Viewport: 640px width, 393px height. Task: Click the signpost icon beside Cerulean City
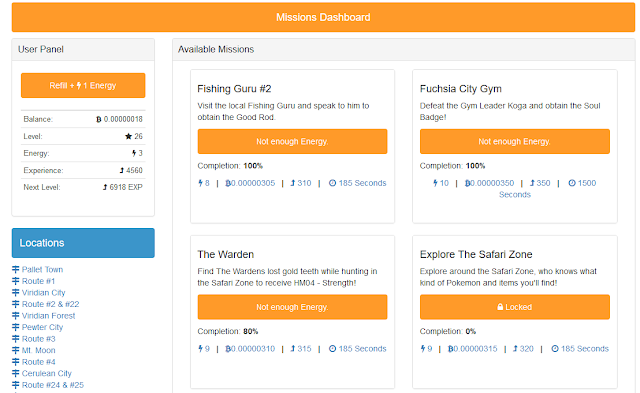(x=16, y=373)
